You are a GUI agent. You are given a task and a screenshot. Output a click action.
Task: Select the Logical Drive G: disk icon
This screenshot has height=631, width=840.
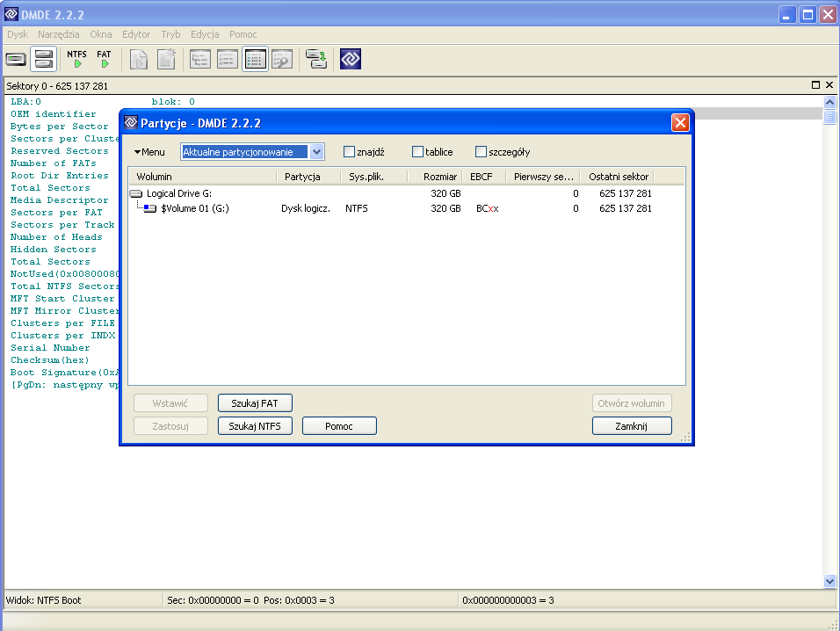(x=136, y=193)
